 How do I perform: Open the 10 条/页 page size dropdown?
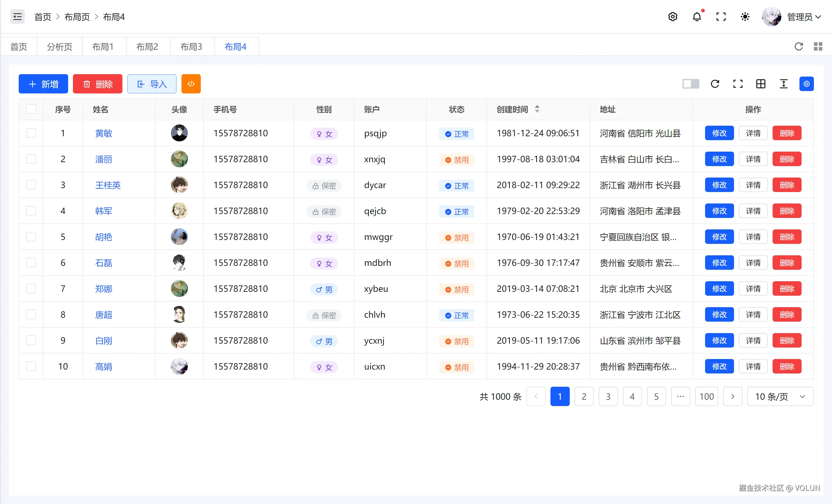[x=780, y=396]
